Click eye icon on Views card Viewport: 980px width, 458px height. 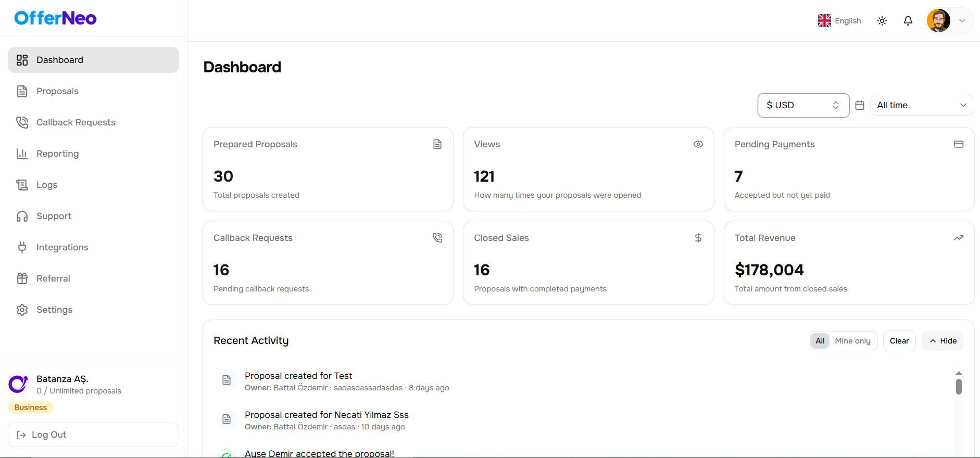click(x=698, y=144)
